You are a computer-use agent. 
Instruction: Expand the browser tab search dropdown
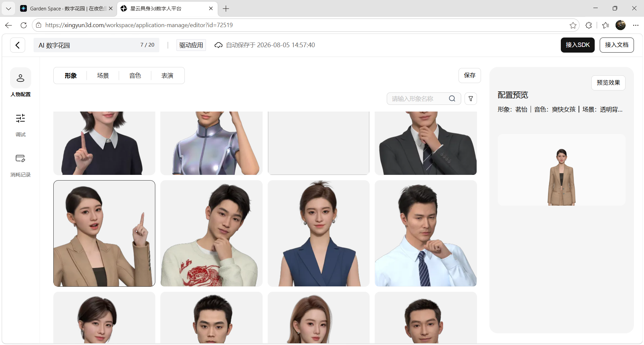coord(8,9)
